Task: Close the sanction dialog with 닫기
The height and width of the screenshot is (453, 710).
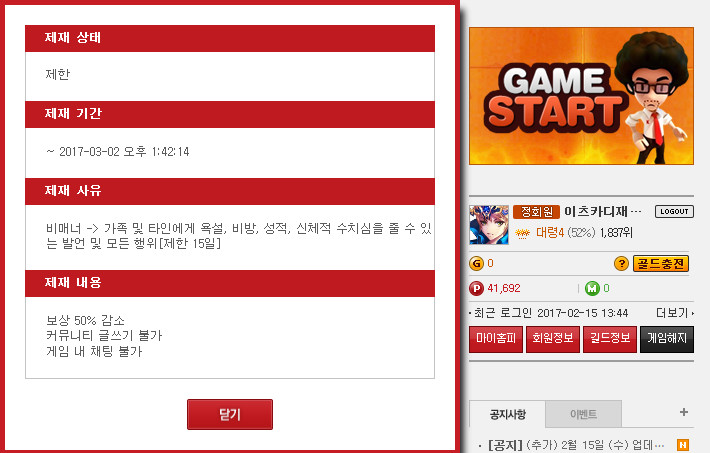Action: 230,414
